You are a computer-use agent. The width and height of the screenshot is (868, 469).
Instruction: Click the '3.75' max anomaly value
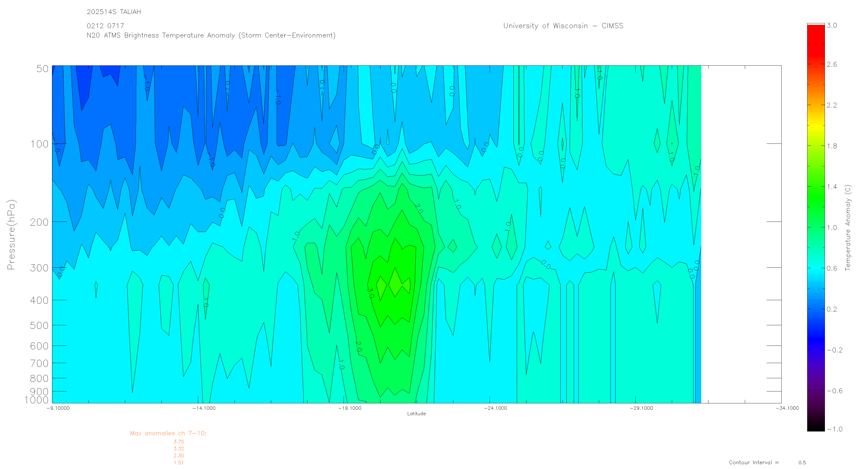[179, 442]
